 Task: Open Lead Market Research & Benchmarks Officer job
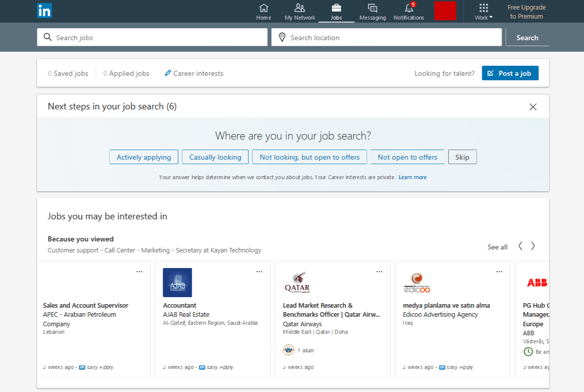[332, 310]
